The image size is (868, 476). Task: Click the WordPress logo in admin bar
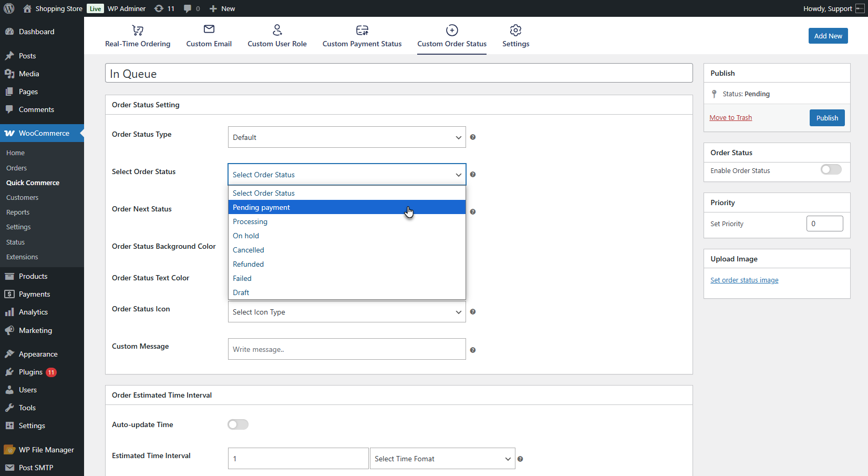coord(9,8)
